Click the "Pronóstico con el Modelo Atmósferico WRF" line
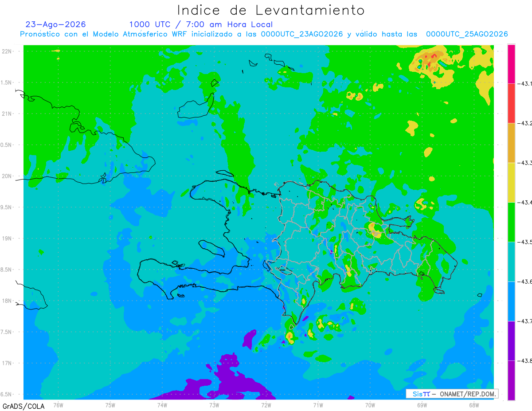 tap(263, 34)
